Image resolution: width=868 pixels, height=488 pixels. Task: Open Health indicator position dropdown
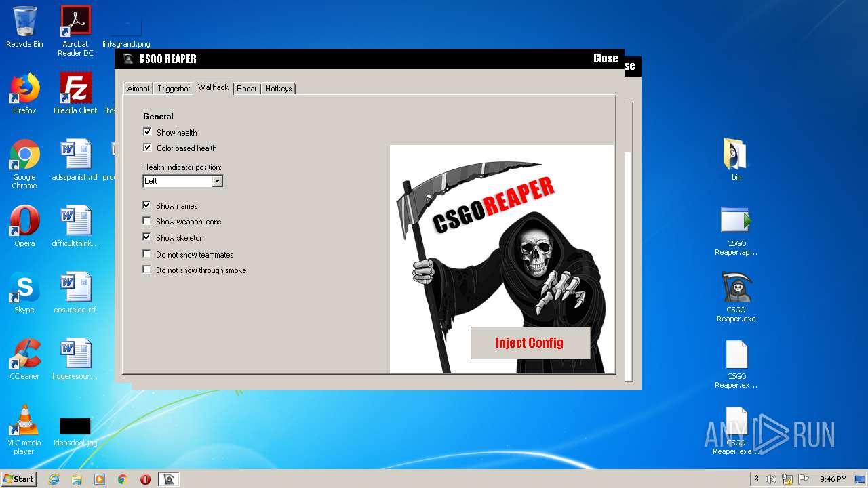click(183, 181)
